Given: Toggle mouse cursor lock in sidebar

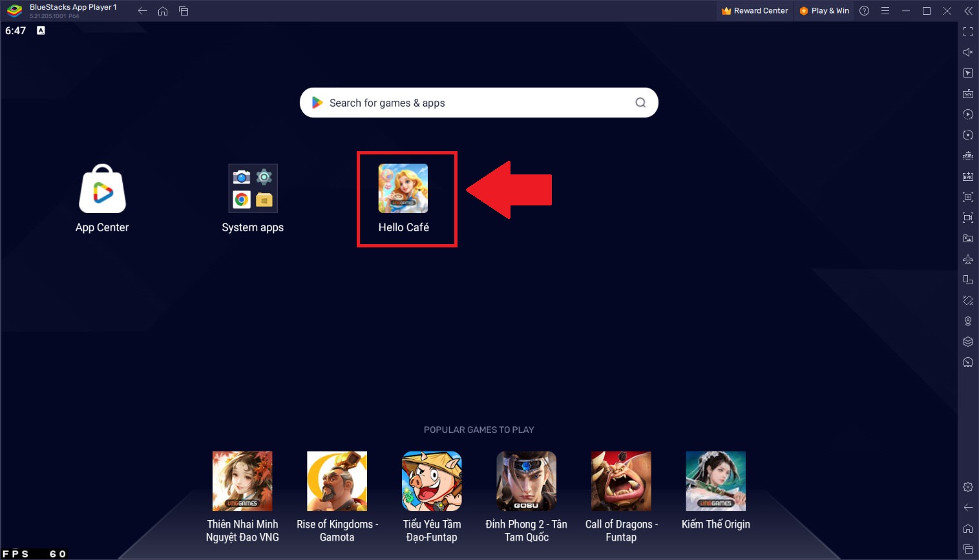Looking at the screenshot, I should [x=968, y=73].
